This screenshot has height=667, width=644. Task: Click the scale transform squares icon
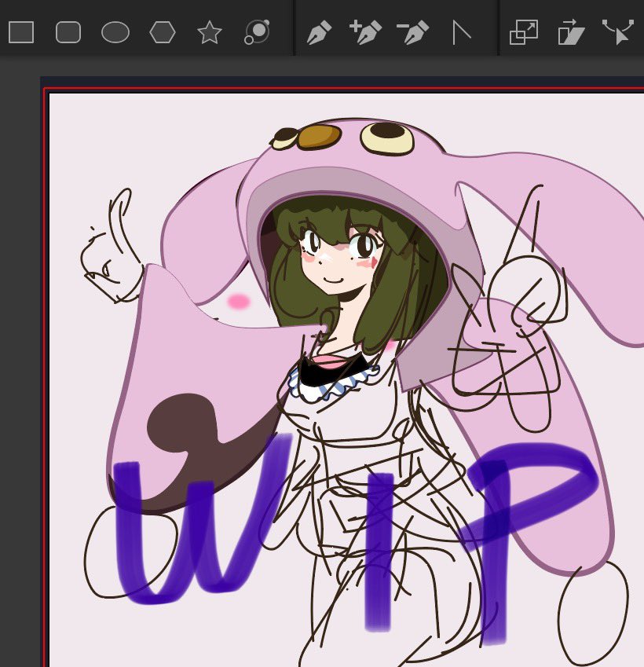[x=524, y=32]
